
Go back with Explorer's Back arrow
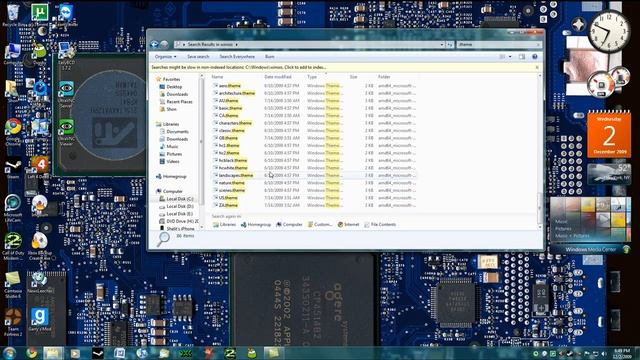click(154, 44)
